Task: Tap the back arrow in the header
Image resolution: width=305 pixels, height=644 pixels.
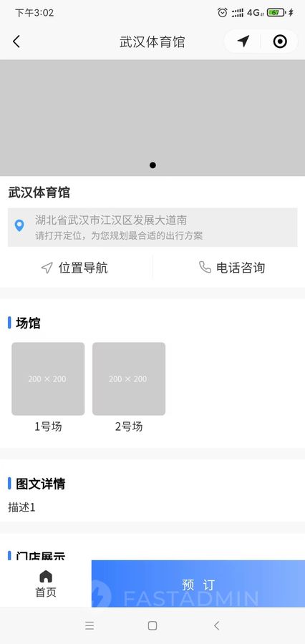Action: tap(16, 42)
